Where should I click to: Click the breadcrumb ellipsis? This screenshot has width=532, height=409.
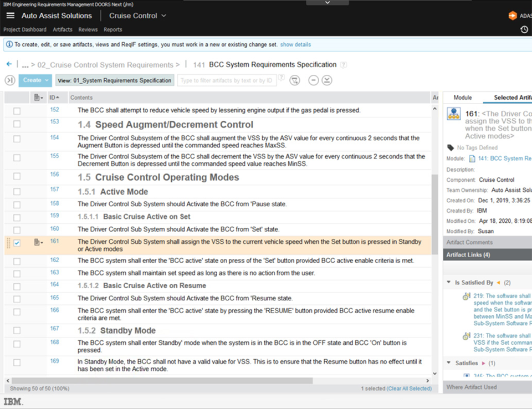(x=25, y=65)
